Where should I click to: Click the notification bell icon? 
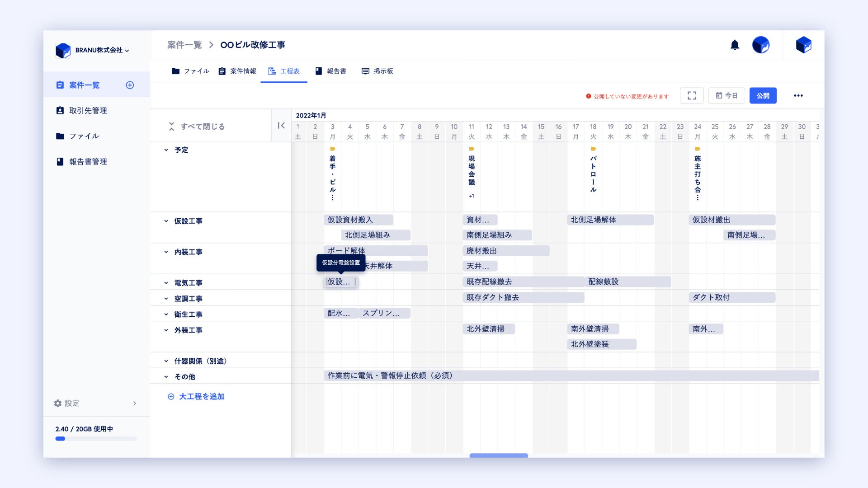(x=735, y=45)
